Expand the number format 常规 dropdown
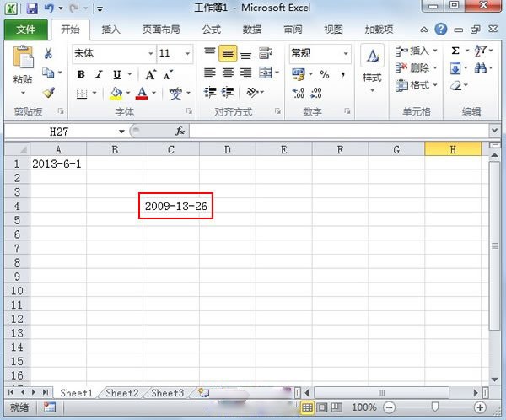Viewport: 506px width, 420px height. (346, 53)
